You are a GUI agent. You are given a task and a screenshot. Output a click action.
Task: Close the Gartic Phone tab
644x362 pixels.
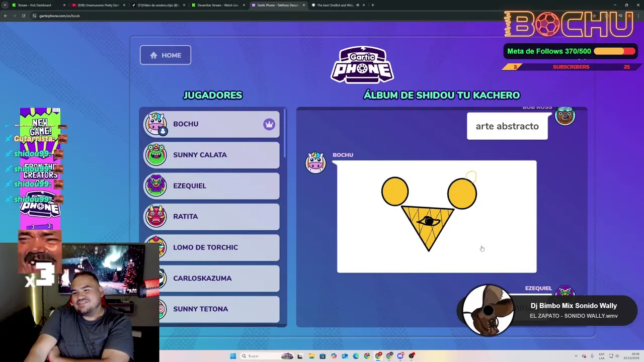[304, 5]
